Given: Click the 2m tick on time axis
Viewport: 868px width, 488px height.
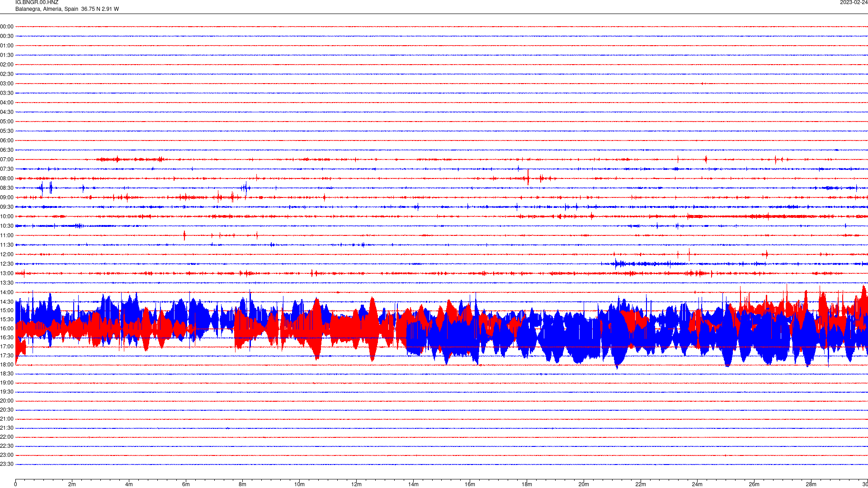Looking at the screenshot, I should 72,484.
